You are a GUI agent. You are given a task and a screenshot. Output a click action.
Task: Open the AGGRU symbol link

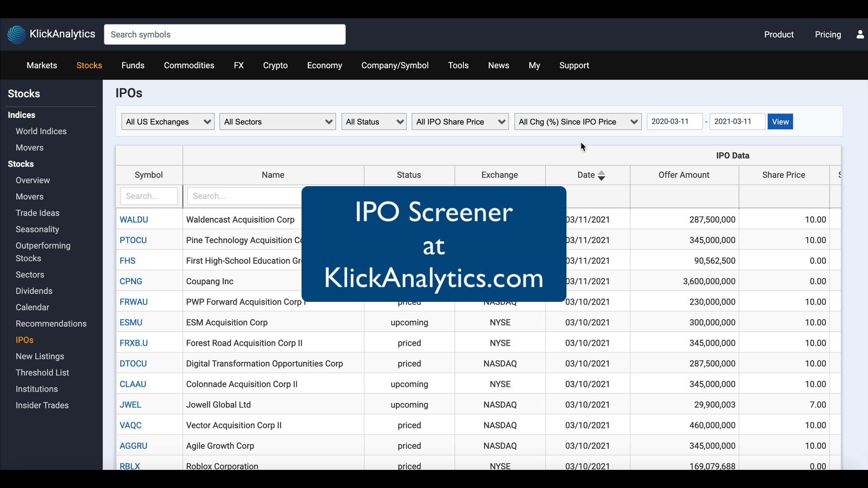click(133, 446)
